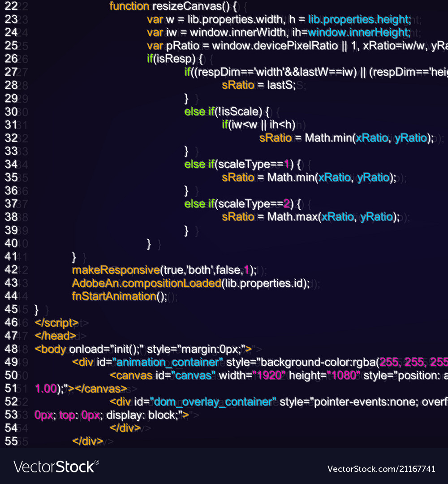The image size is (448, 484).
Task: Click the 'if(isResp) {' statement
Action: click(175, 59)
